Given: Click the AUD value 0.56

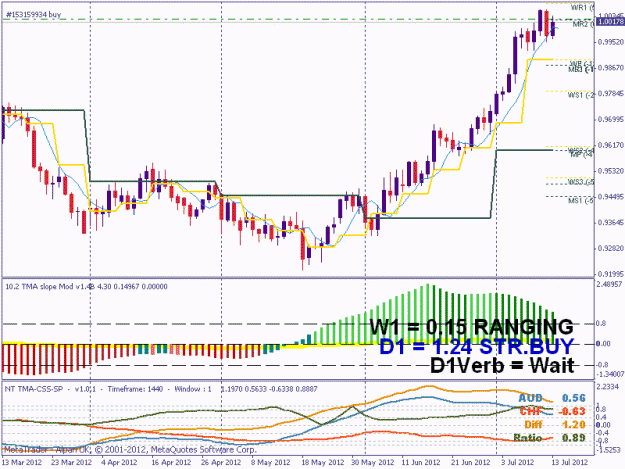Looking at the screenshot, I should coord(574,398).
